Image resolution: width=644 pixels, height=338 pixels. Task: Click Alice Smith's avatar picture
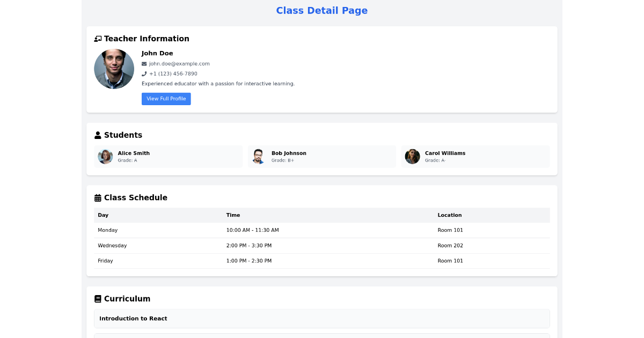pos(105,156)
